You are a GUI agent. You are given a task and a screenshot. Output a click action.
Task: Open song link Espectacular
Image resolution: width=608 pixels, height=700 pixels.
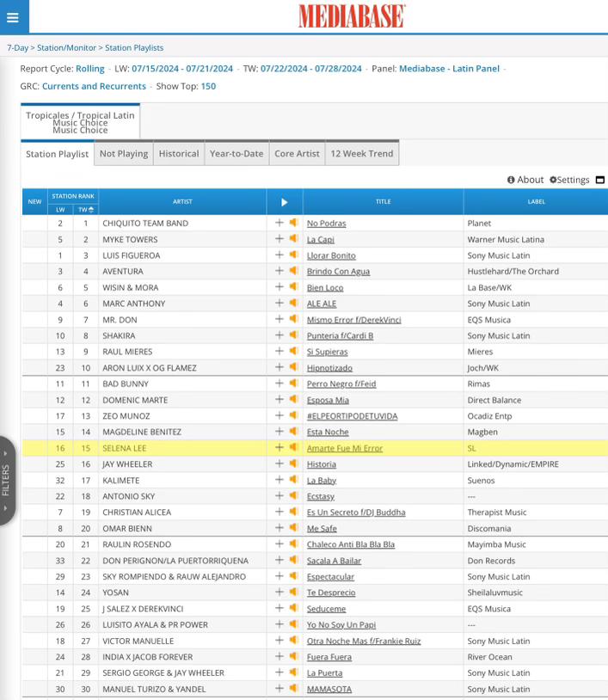click(330, 577)
